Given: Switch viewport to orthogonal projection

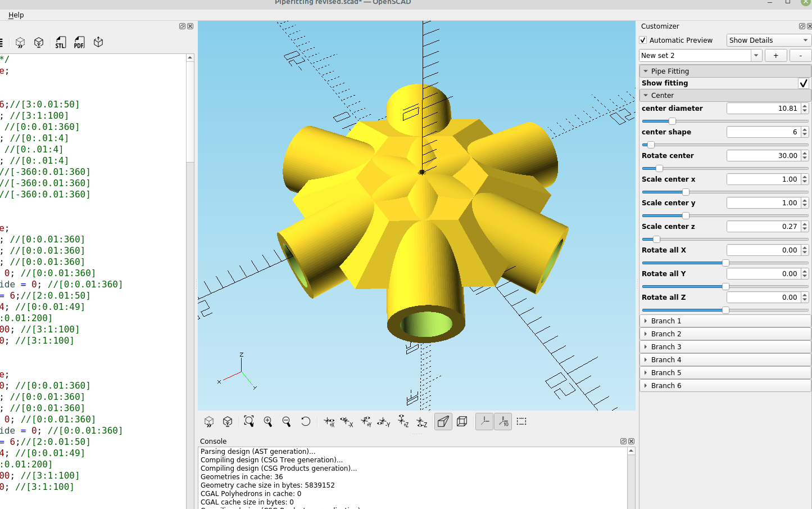Looking at the screenshot, I should [462, 421].
